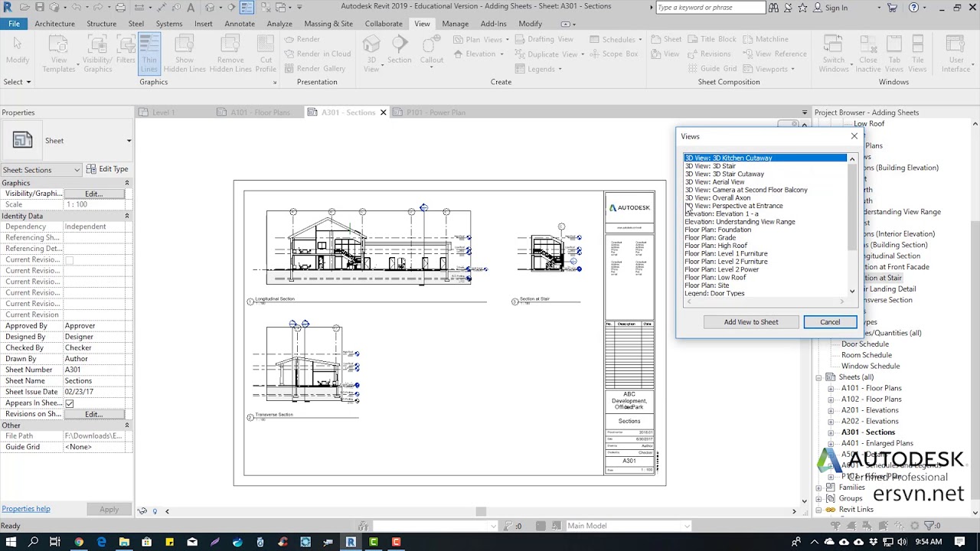Click the Windows Start button
Screen dimensions: 980x551
click(11, 542)
